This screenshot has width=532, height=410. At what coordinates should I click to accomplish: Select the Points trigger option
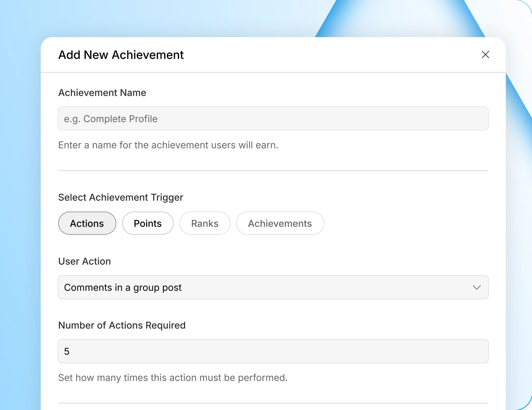pos(148,223)
